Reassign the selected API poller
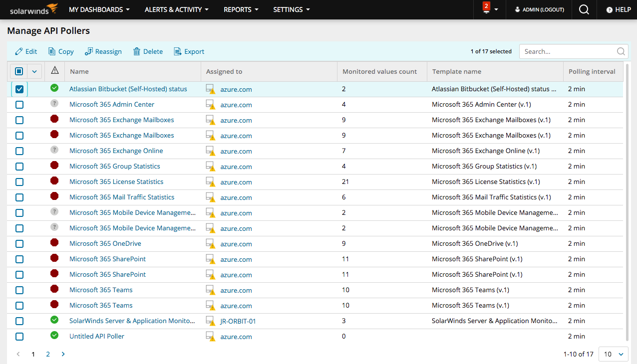 (103, 51)
